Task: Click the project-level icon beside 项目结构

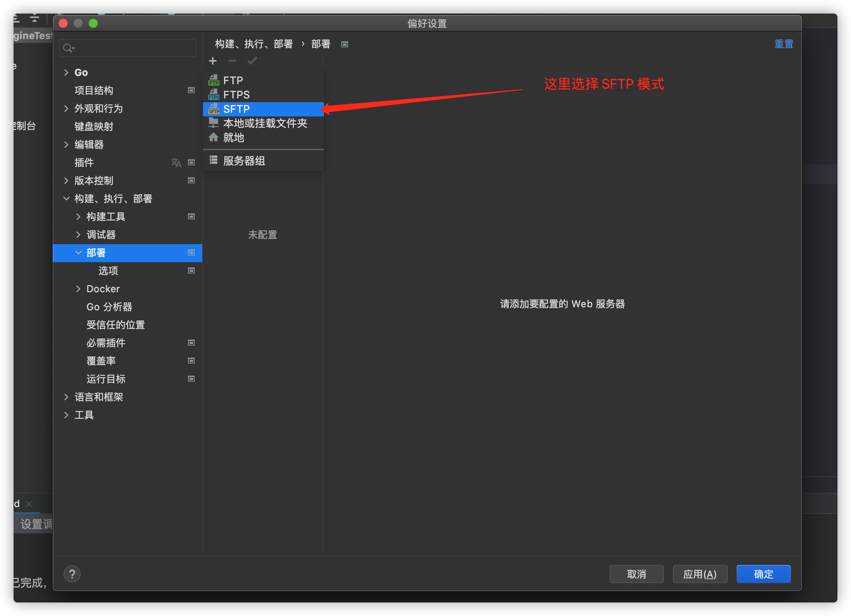Action: point(191,91)
